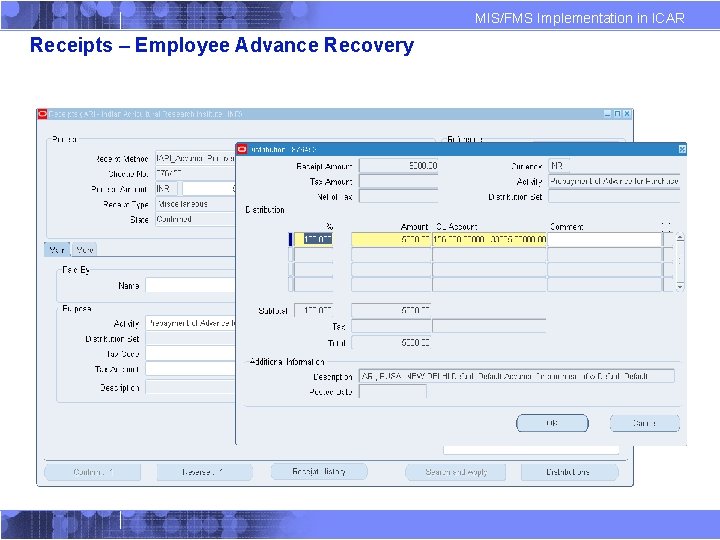The image size is (720, 540).
Task: Click the Description field in Receipts Purpose
Action: pos(190,388)
